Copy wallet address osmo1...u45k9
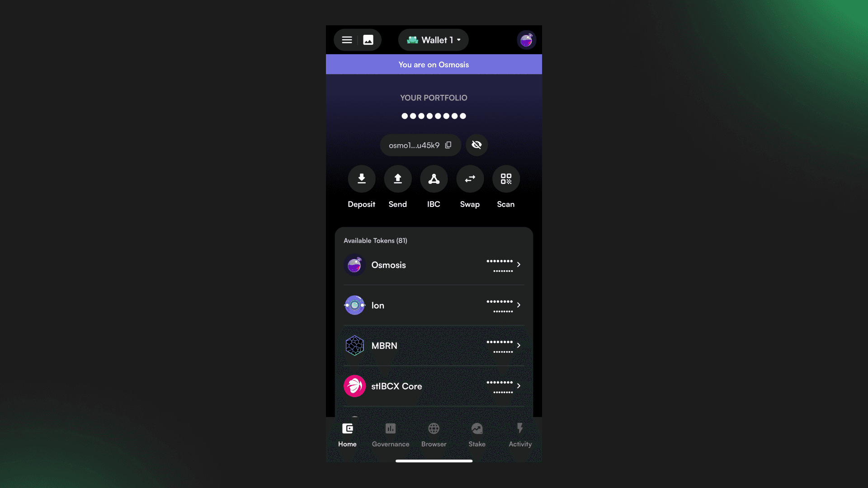The width and height of the screenshot is (868, 488). pos(448,145)
